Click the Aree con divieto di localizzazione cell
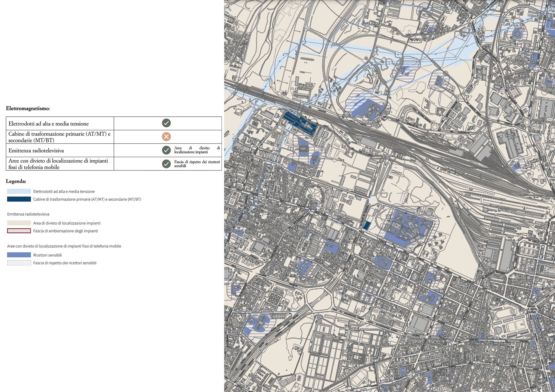555x392 pixels. [60, 164]
